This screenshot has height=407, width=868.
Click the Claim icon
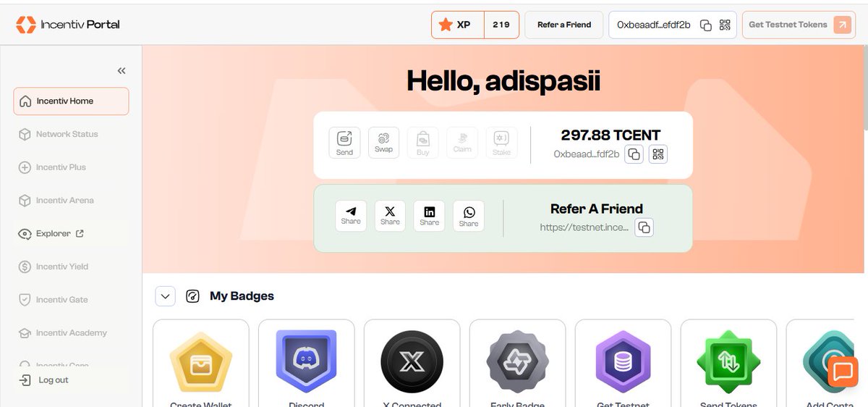click(462, 143)
